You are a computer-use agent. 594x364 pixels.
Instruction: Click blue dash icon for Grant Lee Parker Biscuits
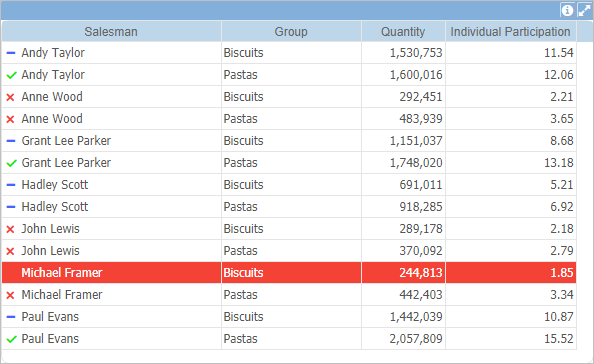point(11,141)
